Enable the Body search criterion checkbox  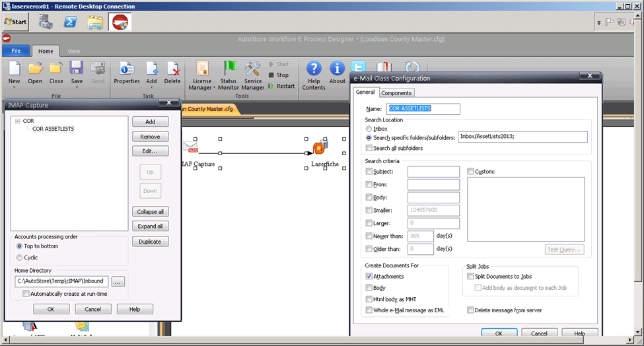(369, 197)
